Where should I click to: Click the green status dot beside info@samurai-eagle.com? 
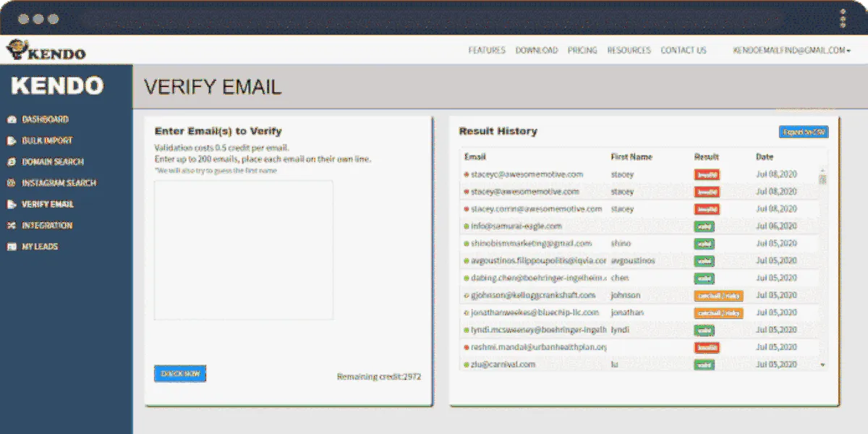(x=467, y=226)
